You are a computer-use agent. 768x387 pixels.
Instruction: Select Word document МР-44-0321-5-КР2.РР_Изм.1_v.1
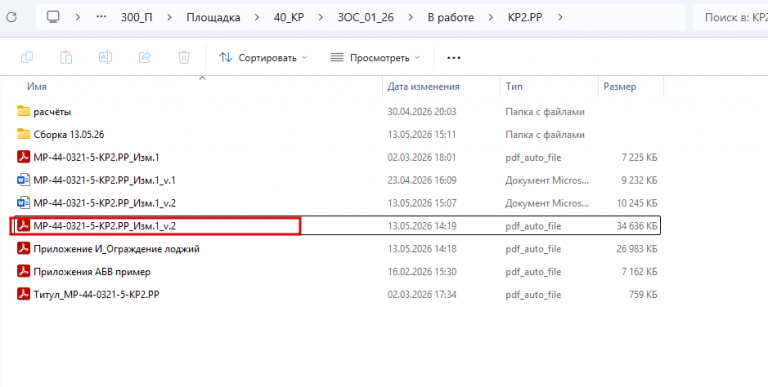pos(104,180)
